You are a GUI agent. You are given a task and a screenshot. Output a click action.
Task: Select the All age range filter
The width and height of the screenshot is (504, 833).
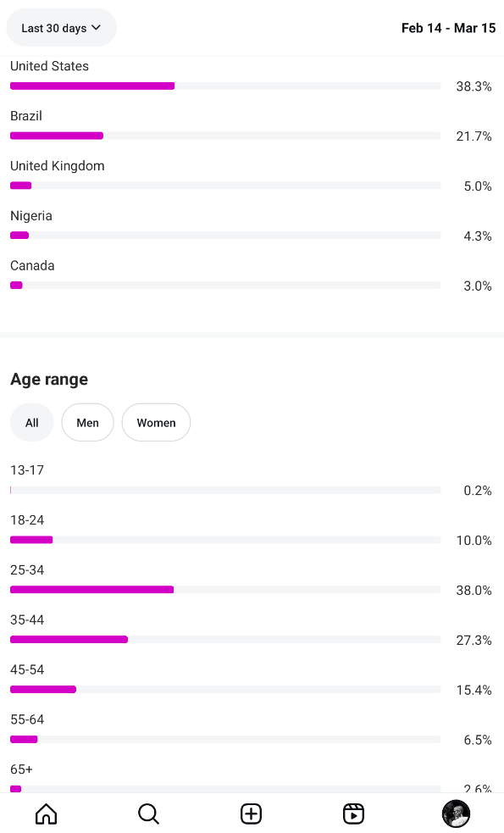pos(32,422)
